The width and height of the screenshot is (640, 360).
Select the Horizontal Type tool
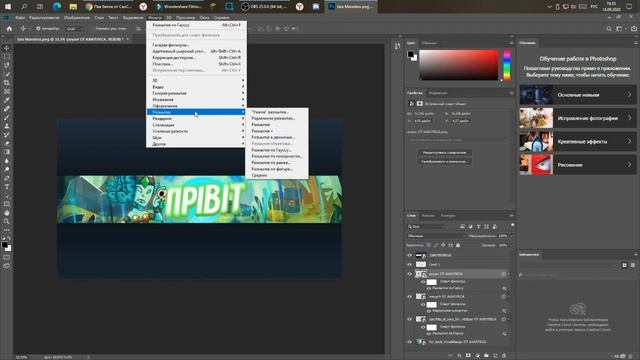(7, 187)
